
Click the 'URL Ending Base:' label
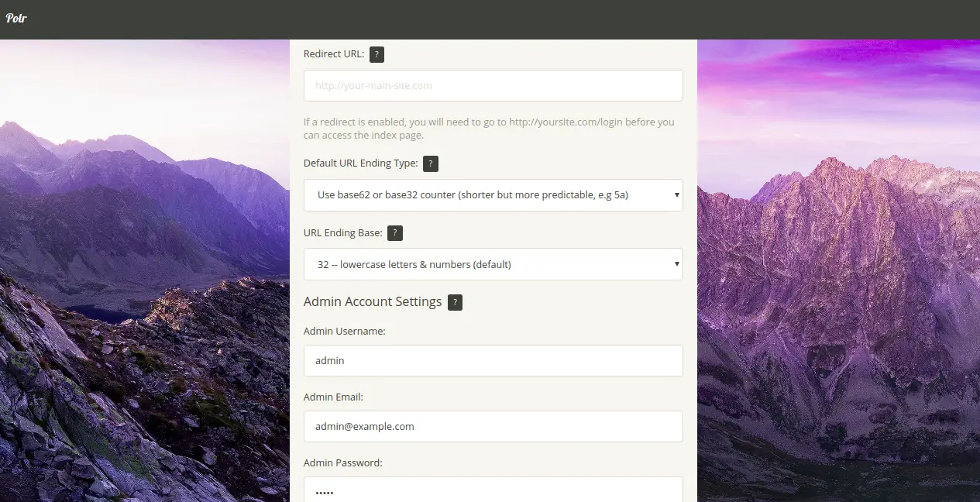click(x=343, y=232)
